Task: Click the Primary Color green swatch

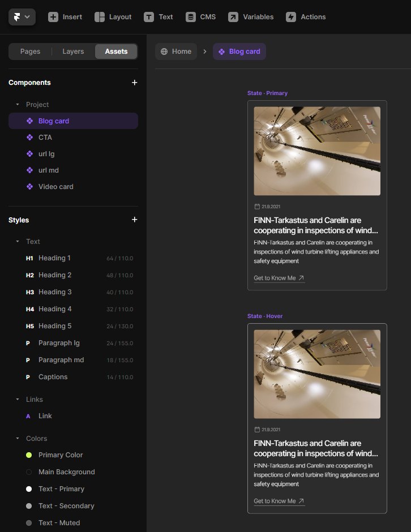Action: (29, 455)
